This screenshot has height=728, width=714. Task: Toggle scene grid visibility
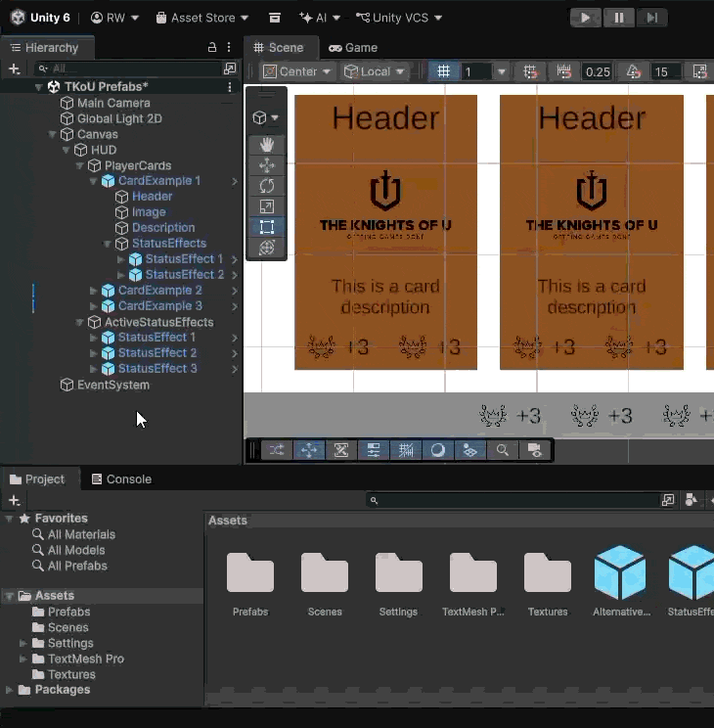pyautogui.click(x=444, y=71)
